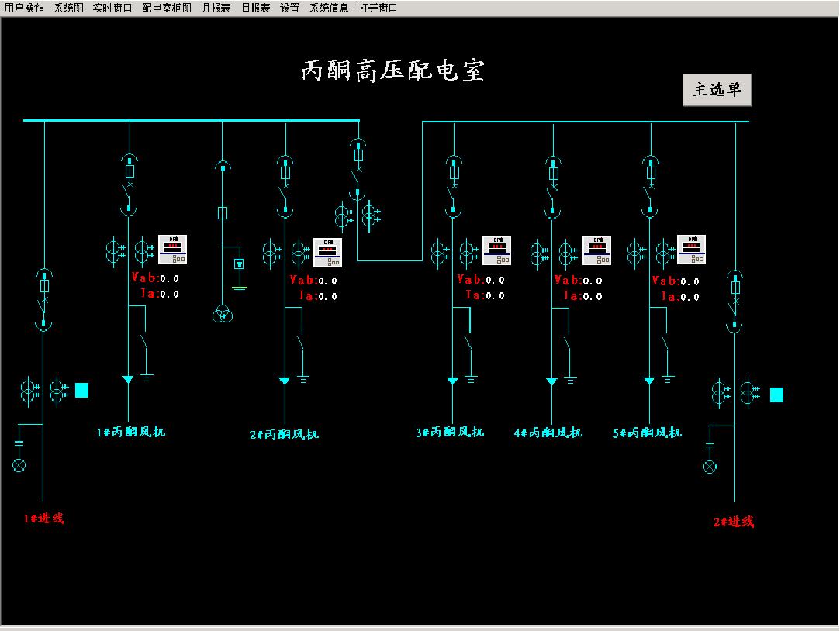Click the Vab reading for 4#丙酮风机

pyautogui.click(x=573, y=281)
